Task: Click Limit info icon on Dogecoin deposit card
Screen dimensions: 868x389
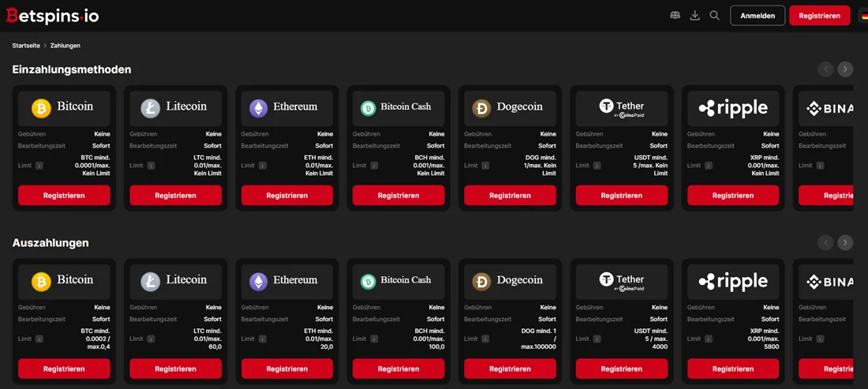Action: tap(485, 166)
